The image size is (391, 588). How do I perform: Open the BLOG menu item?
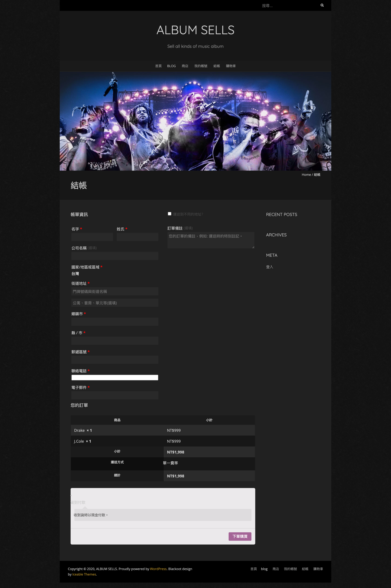[x=171, y=66]
